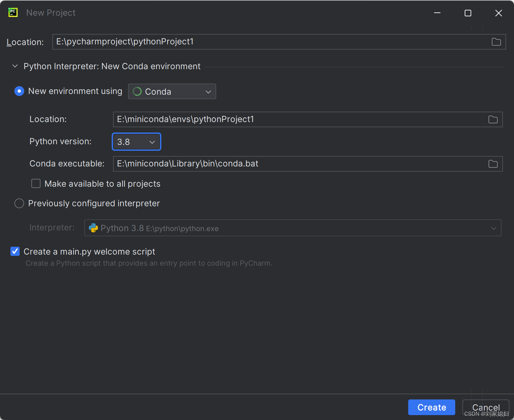Uncheck Create a main.py welcome script
Screen dimensions: 514x420
click(15, 251)
